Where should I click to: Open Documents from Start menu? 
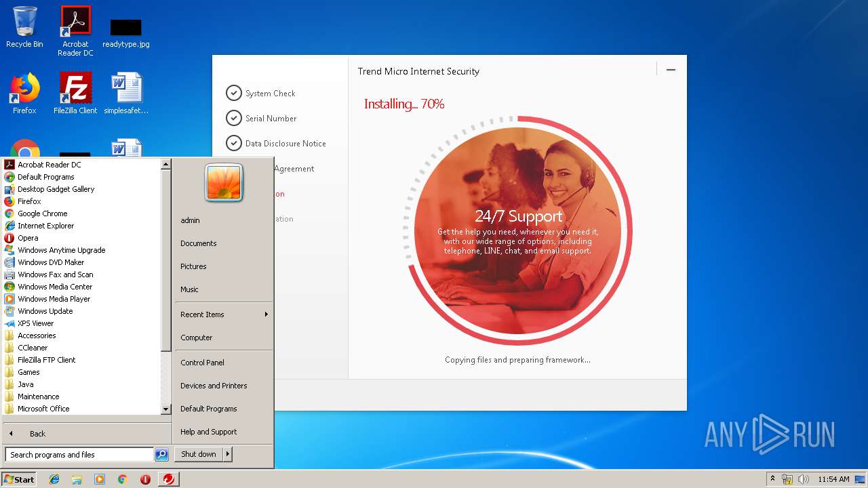[224, 243]
